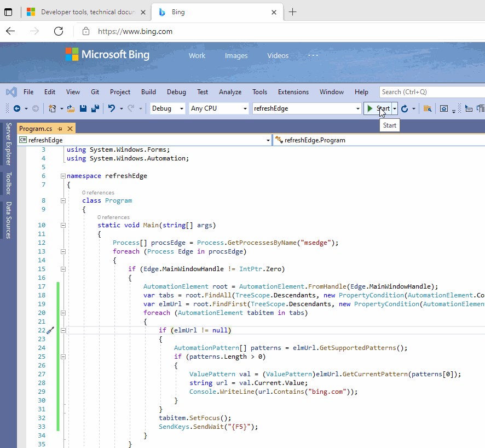Click the Navigate Backward arrow in Visual Studio toolbar
485x448 pixels.
point(17,108)
